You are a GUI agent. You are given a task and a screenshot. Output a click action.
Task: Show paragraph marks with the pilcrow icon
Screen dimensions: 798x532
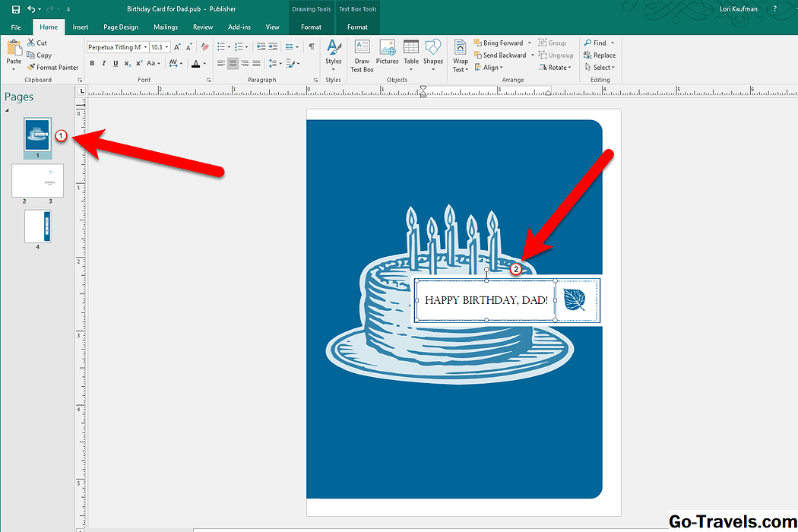tap(311, 47)
